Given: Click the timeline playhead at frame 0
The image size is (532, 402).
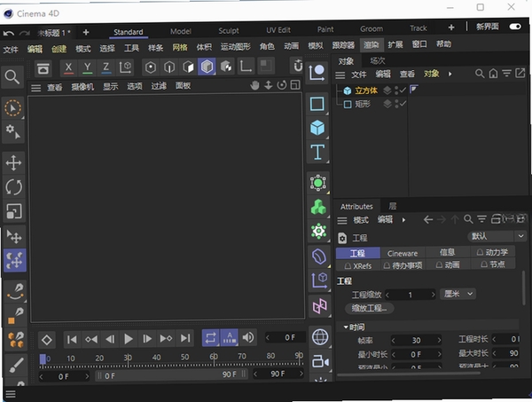Looking at the screenshot, I should point(43,360).
